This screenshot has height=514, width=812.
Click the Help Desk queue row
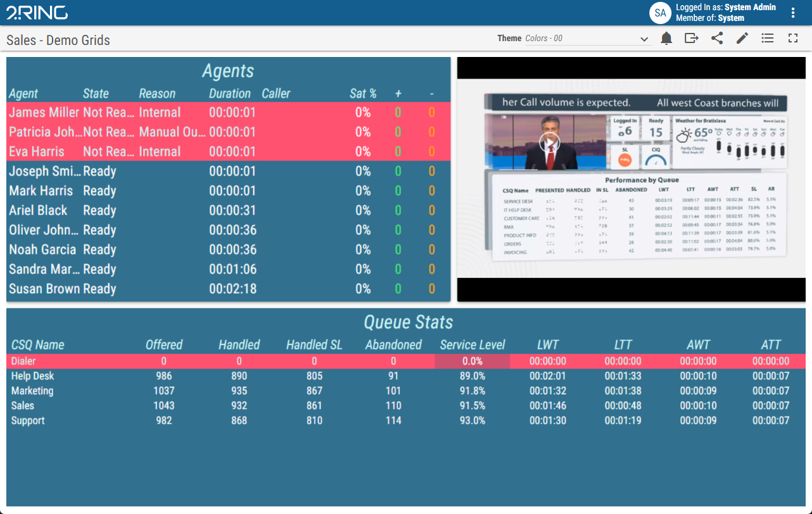coord(32,376)
